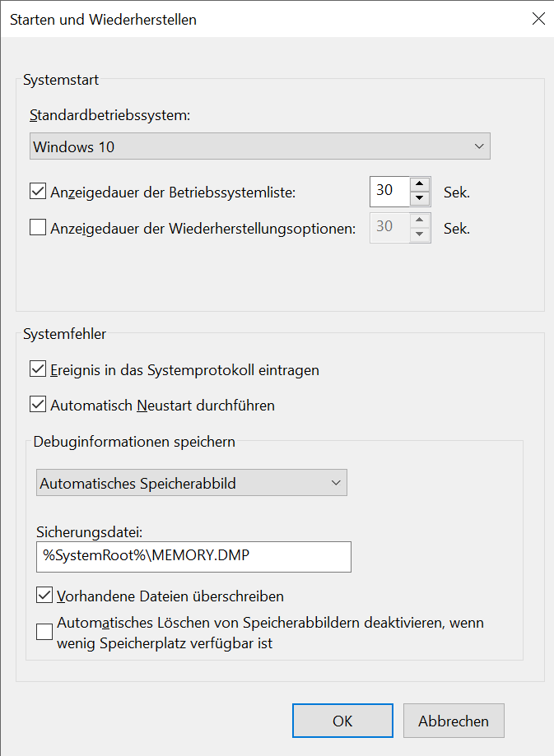Decrease Betriebssystemliste seconds with down arrow
554x756 pixels.
[420, 198]
